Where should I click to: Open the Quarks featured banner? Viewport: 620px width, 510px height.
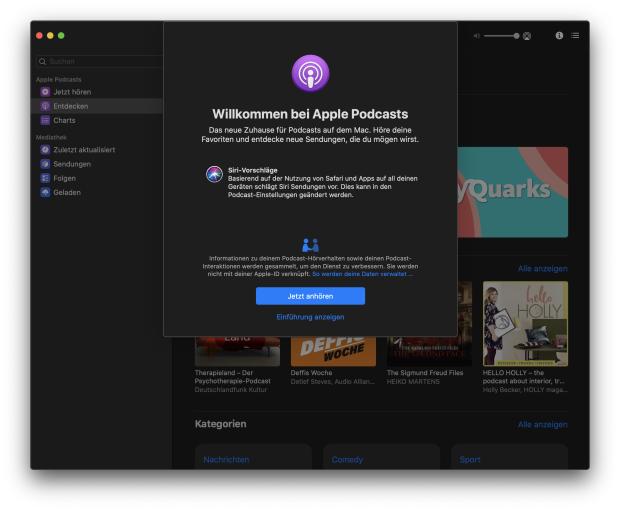pyautogui.click(x=512, y=192)
